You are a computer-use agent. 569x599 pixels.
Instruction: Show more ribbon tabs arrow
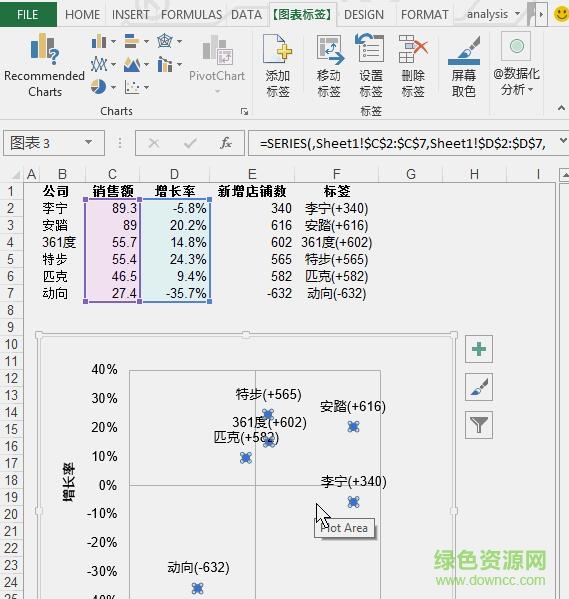point(541,15)
